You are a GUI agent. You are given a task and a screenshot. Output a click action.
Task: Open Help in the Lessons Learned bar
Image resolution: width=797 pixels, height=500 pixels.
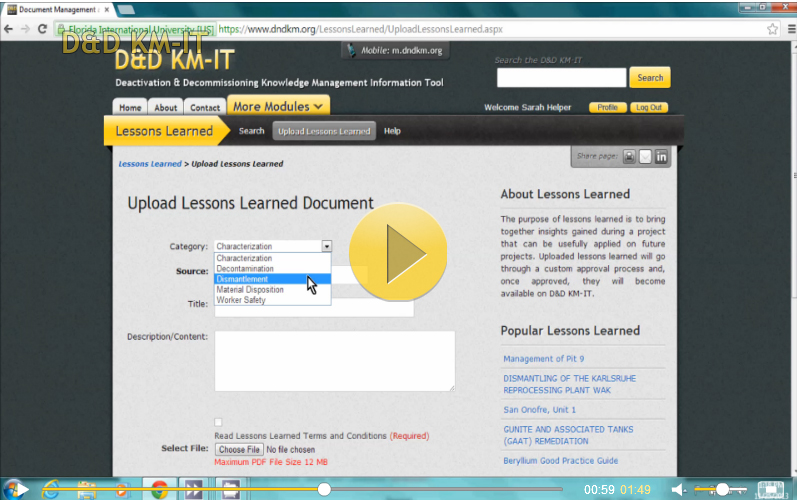[x=392, y=131]
